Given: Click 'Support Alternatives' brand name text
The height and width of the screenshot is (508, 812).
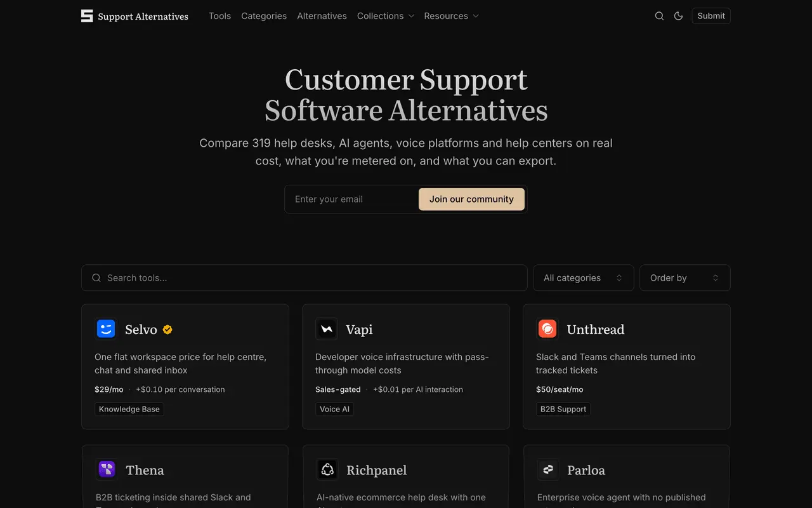Looking at the screenshot, I should point(143,17).
